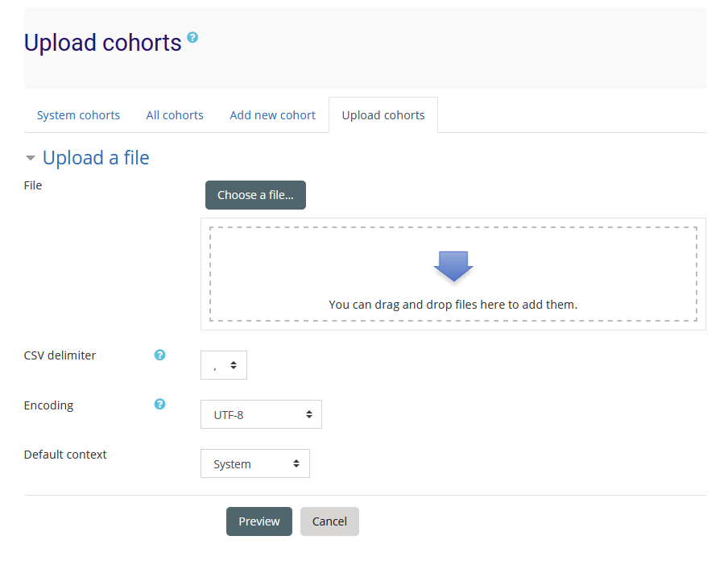Switch to the All cohorts tab
The height and width of the screenshot is (565, 728).
pos(175,114)
